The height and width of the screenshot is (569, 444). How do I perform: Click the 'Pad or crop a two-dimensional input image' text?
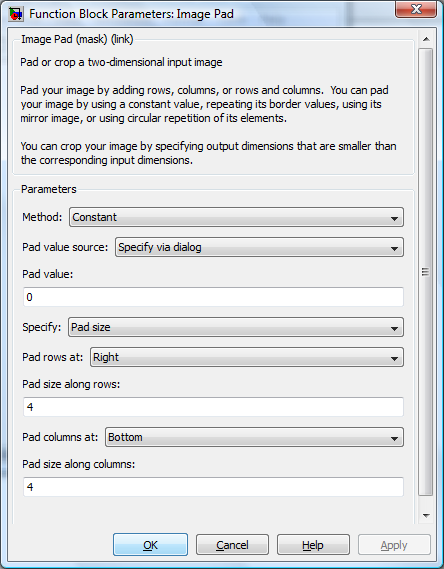pos(121,62)
